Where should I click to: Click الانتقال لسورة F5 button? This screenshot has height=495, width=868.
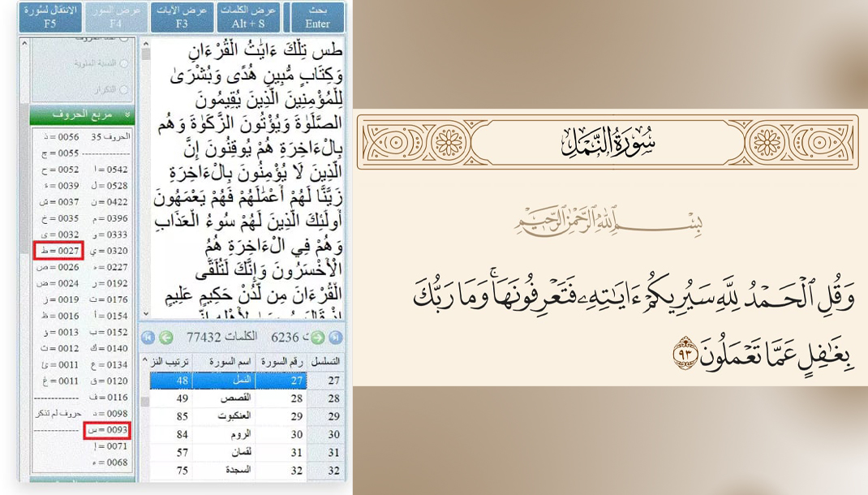[50, 17]
